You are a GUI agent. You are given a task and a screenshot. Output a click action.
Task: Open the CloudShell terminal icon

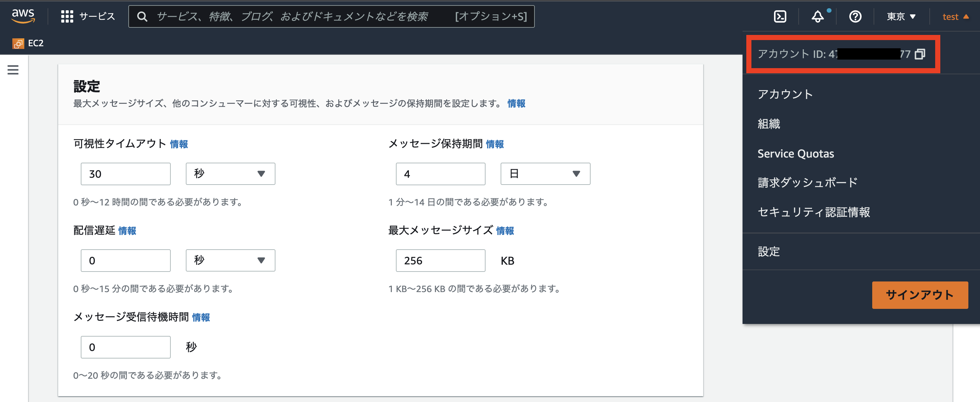point(779,16)
